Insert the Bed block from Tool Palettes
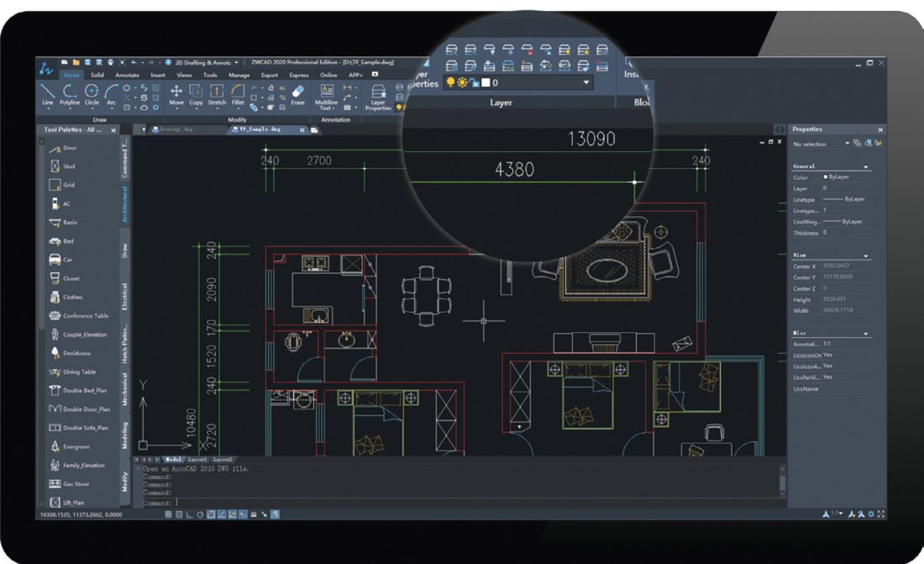924x564 pixels. click(x=61, y=241)
